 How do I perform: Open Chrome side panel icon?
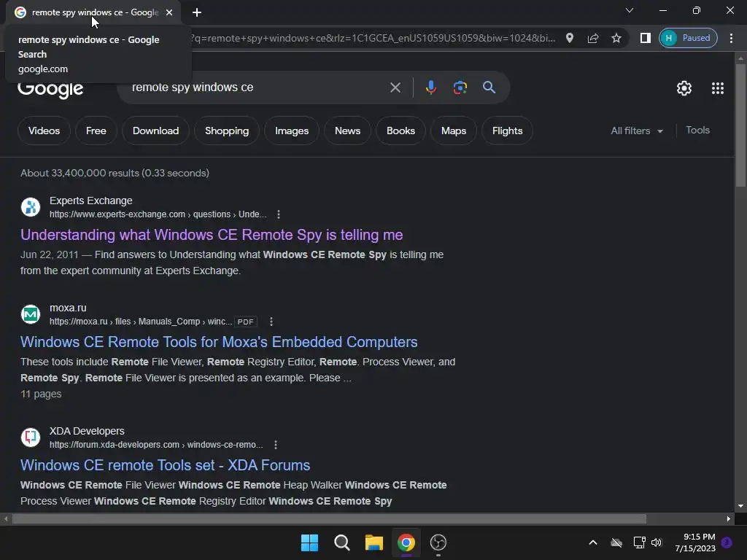[645, 38]
